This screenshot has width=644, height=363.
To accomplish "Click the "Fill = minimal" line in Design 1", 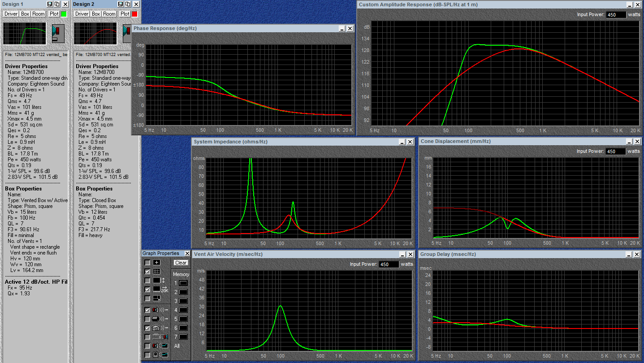I will [x=21, y=235].
